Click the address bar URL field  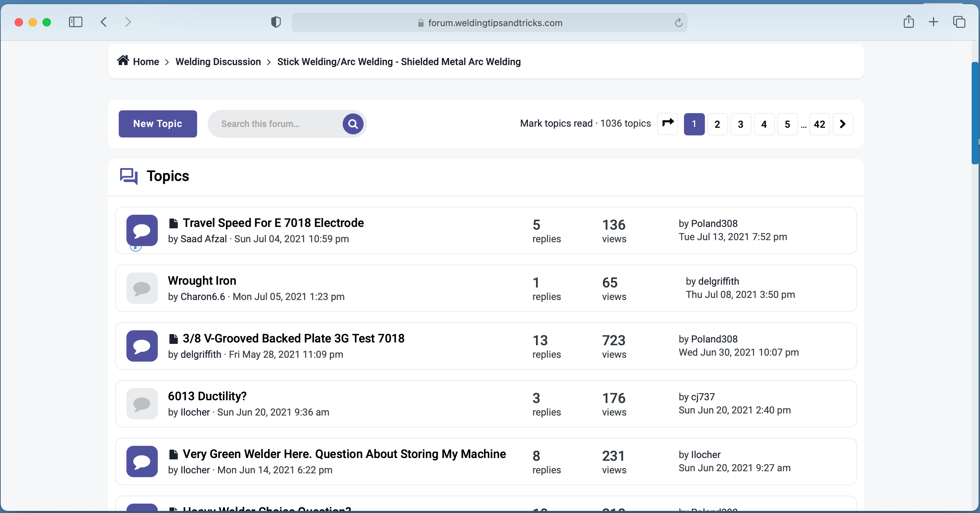click(489, 22)
